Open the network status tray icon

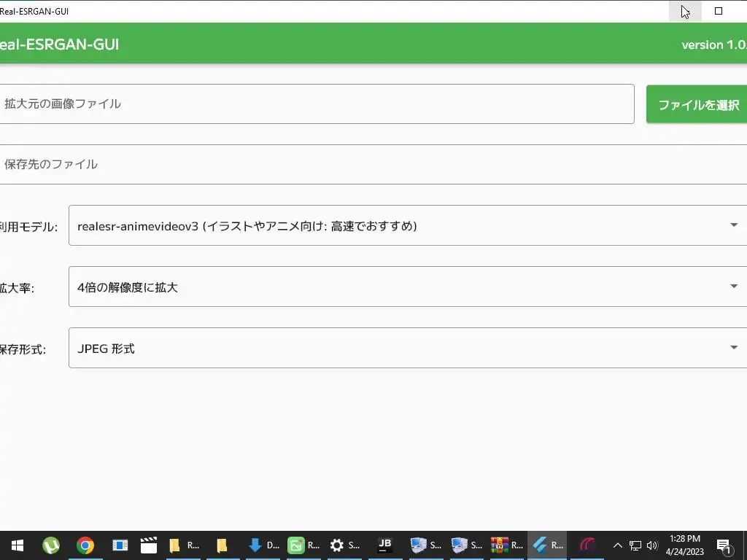click(635, 545)
